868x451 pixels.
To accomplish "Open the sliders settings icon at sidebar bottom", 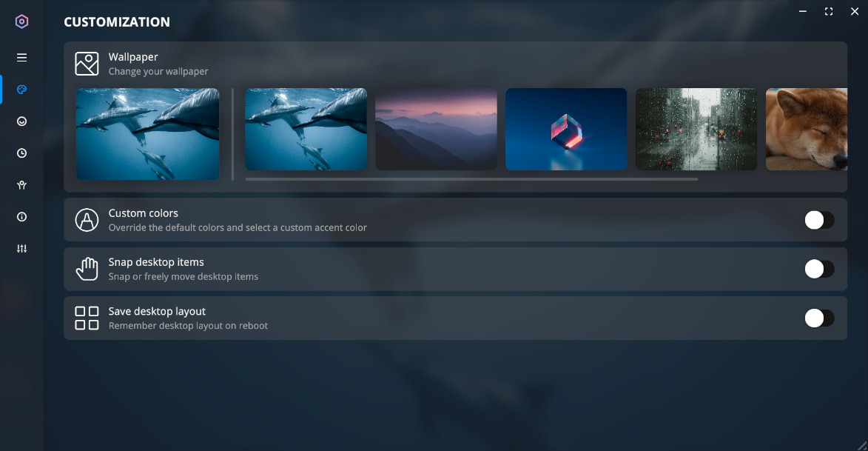I will point(21,248).
